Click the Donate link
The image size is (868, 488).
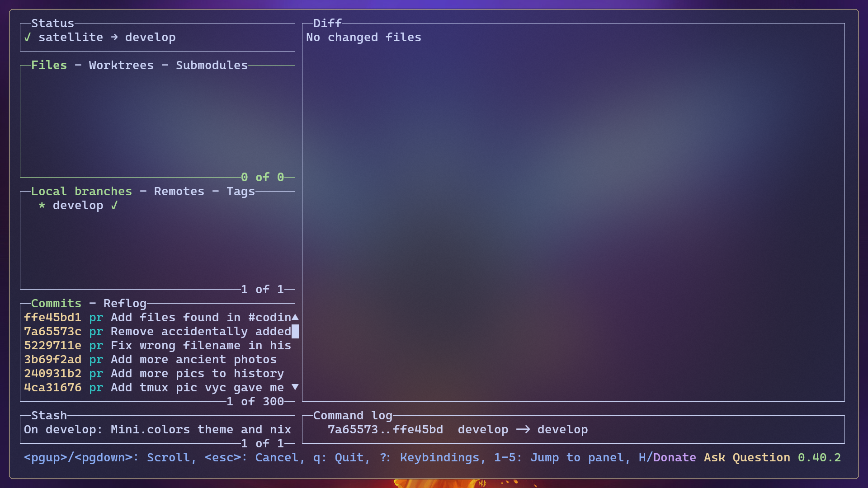tap(674, 458)
